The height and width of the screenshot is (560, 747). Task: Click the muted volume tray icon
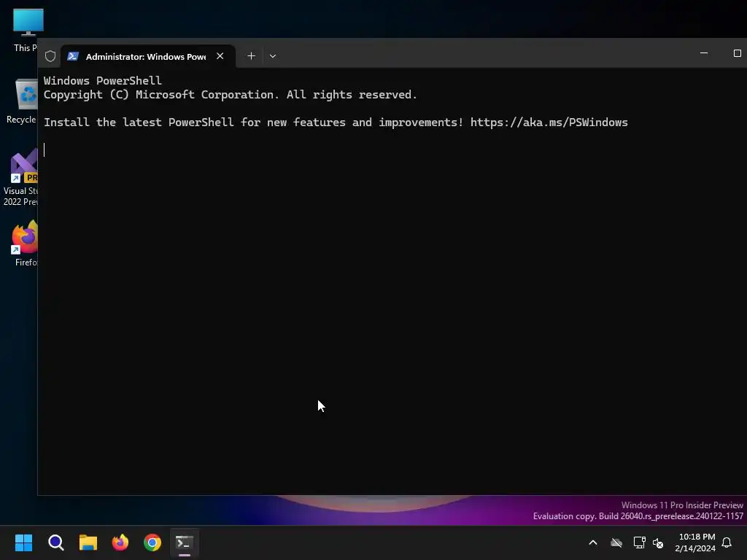click(658, 542)
